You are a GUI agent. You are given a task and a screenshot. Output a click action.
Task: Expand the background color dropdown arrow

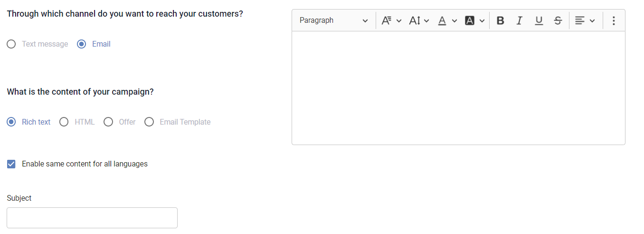click(482, 21)
